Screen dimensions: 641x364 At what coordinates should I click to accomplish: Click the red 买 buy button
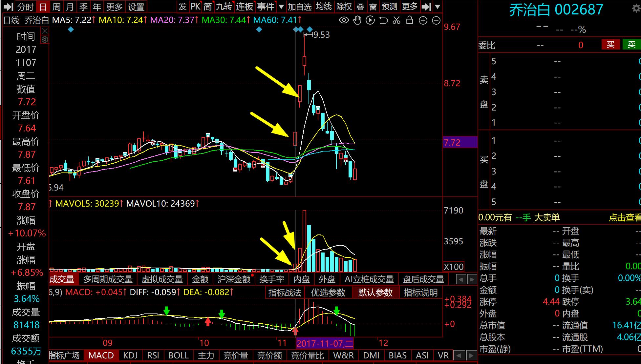coord(610,45)
